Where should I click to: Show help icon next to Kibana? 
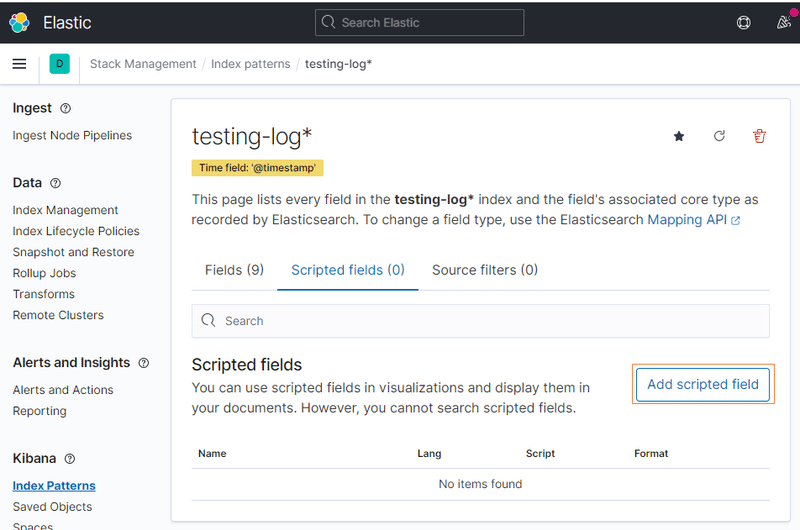(x=70, y=459)
